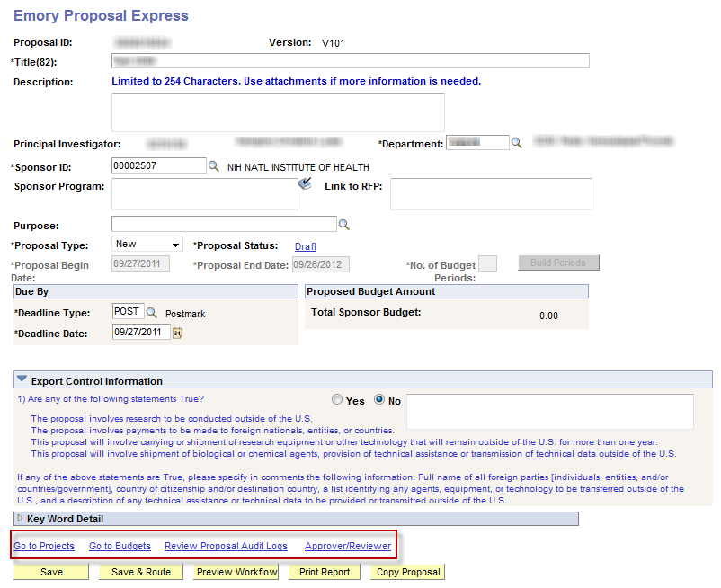Open Department lookup magnifier icon
Image resolution: width=721 pixels, height=588 pixels.
[x=516, y=143]
